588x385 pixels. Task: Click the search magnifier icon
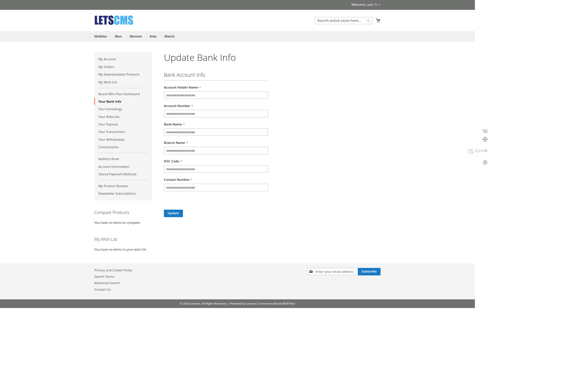click(x=368, y=21)
